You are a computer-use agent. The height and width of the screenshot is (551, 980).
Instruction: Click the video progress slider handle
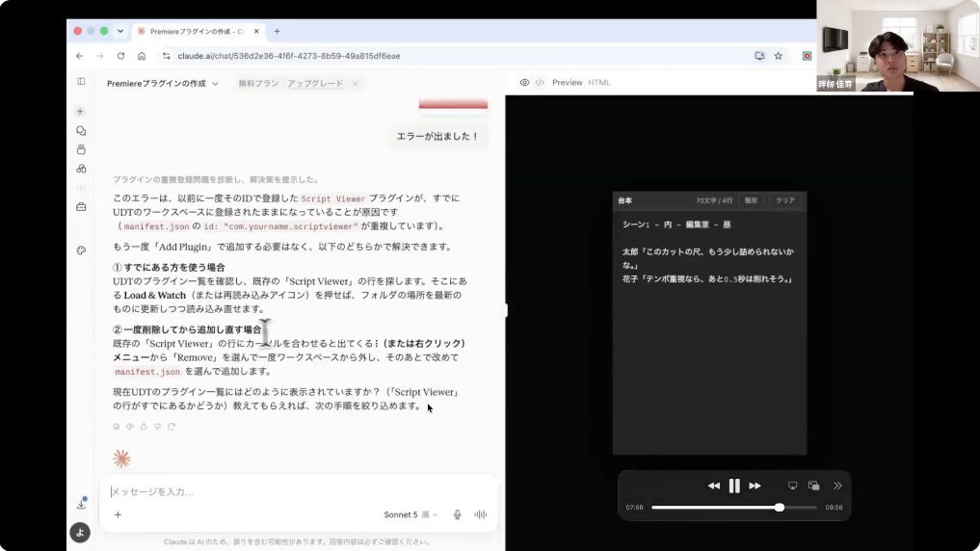pyautogui.click(x=780, y=508)
